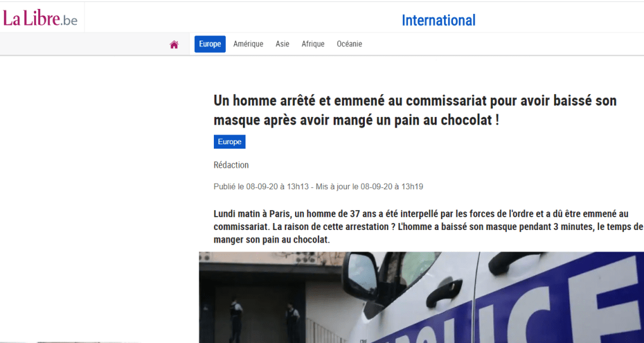Click the article headline about pain au chocolat
Screen dimensions: 644x343
point(415,111)
